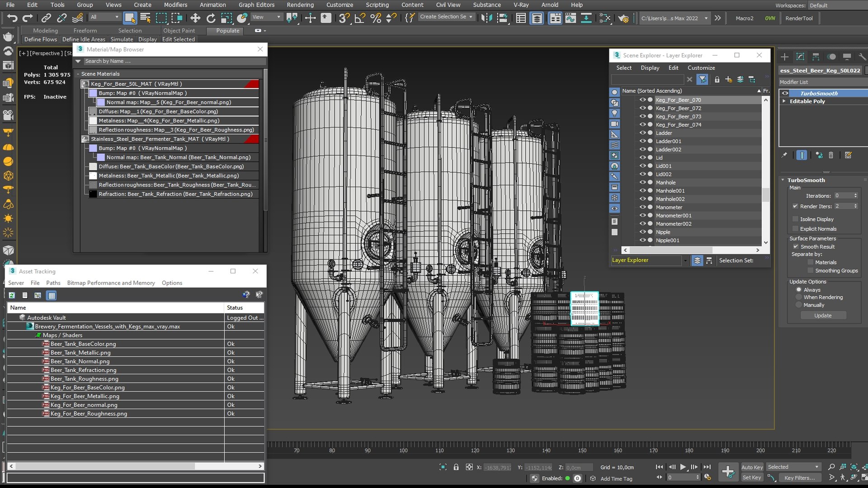This screenshot has height=488, width=868.
Task: Select the Select and Rotate tool
Action: (x=211, y=18)
